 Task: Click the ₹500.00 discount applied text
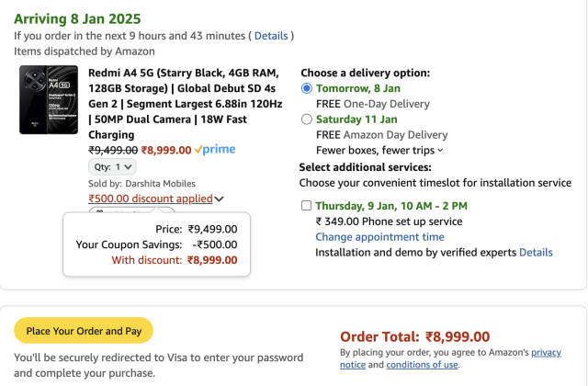[150, 198]
